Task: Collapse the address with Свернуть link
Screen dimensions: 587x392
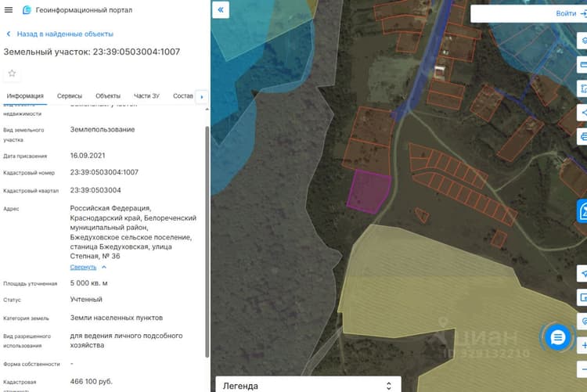Action: coord(83,267)
